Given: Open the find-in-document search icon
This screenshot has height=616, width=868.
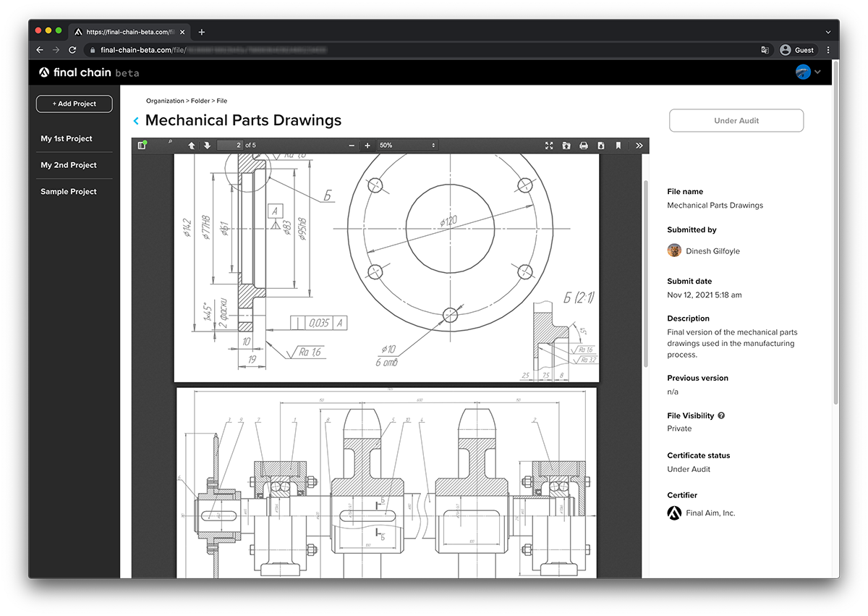Looking at the screenshot, I should click(170, 143).
